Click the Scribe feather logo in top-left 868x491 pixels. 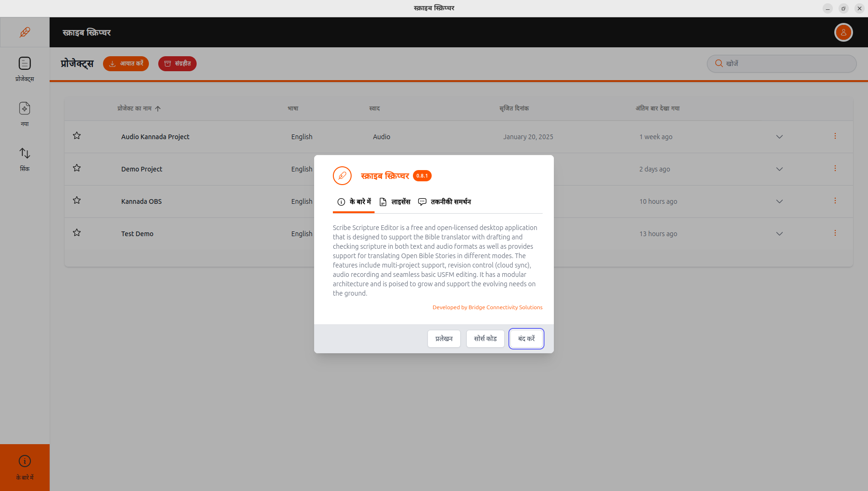(x=25, y=32)
